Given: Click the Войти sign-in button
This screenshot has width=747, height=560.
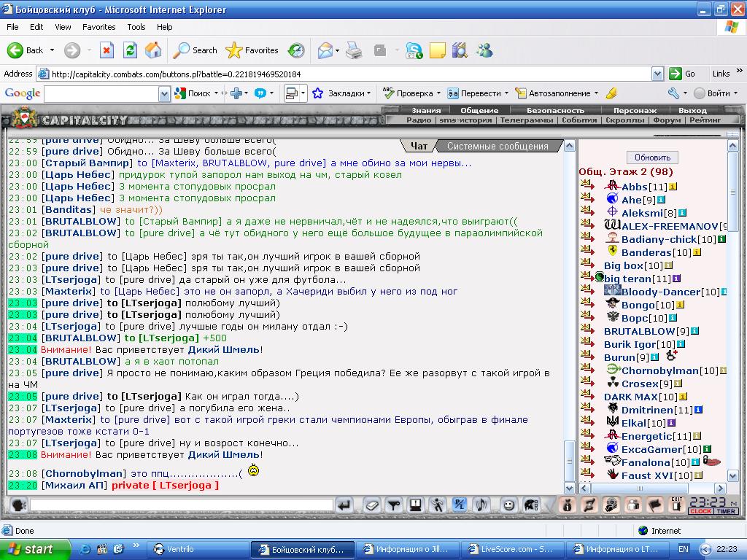Looking at the screenshot, I should 712,93.
